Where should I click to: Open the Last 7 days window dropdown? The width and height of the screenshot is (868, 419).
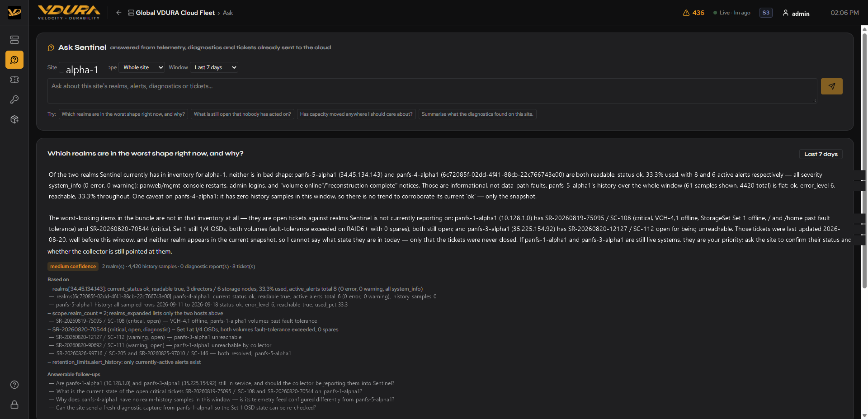click(x=214, y=67)
